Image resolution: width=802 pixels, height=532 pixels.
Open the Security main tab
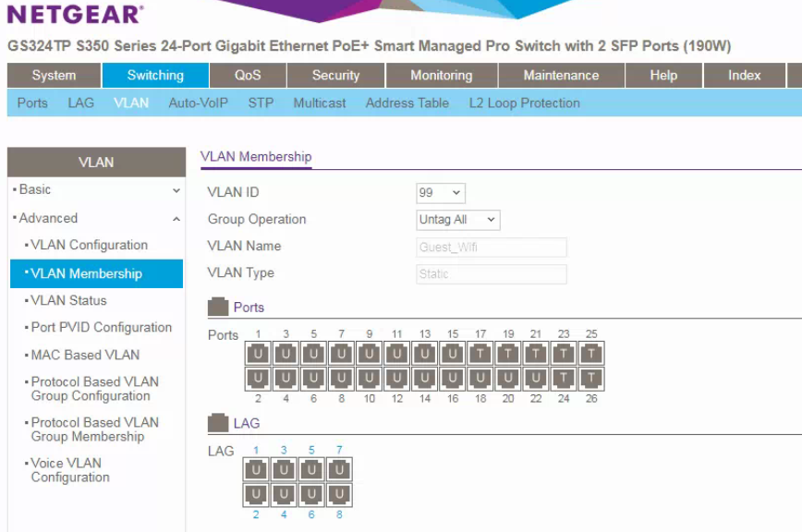[336, 75]
